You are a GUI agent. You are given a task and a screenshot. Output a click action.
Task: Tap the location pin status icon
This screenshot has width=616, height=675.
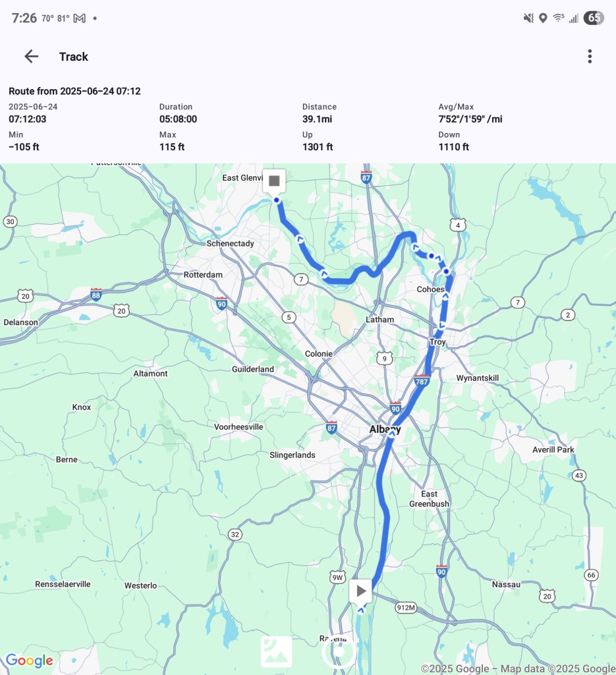tap(543, 18)
